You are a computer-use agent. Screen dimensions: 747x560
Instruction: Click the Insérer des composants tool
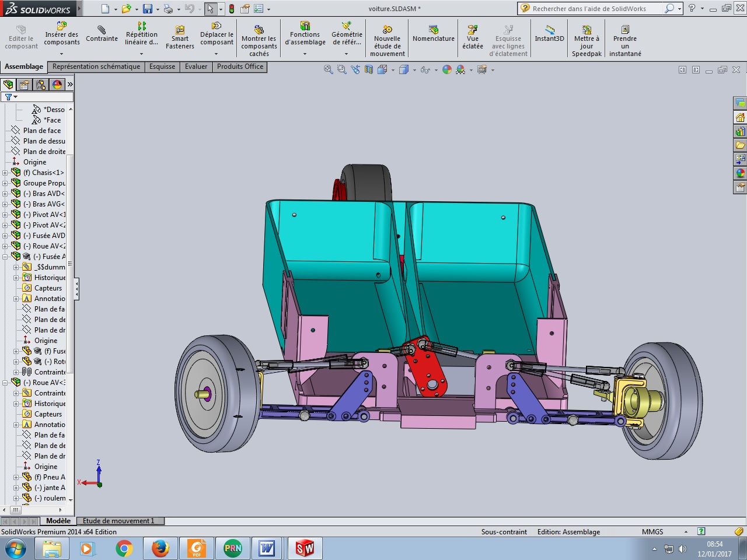pos(62,34)
